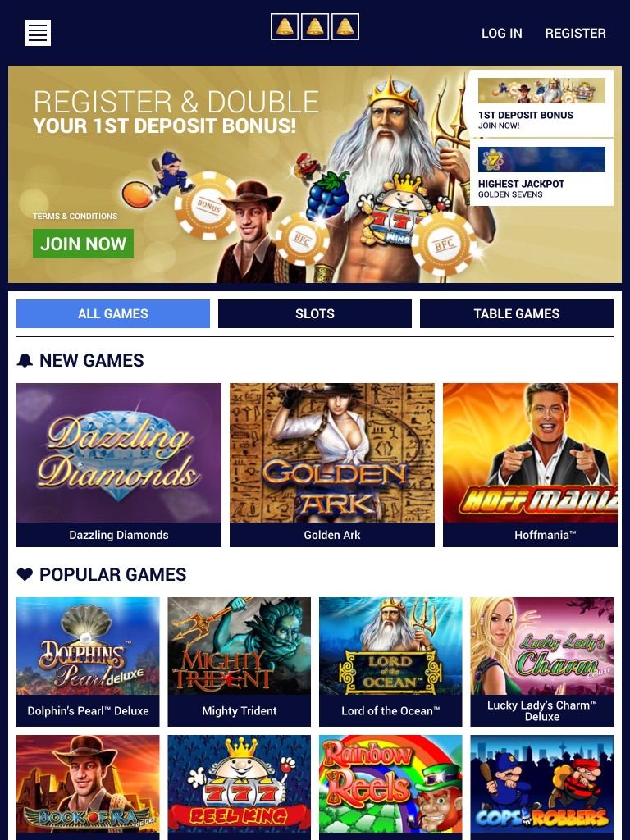
Task: Switch to the Slots tab
Action: click(315, 313)
